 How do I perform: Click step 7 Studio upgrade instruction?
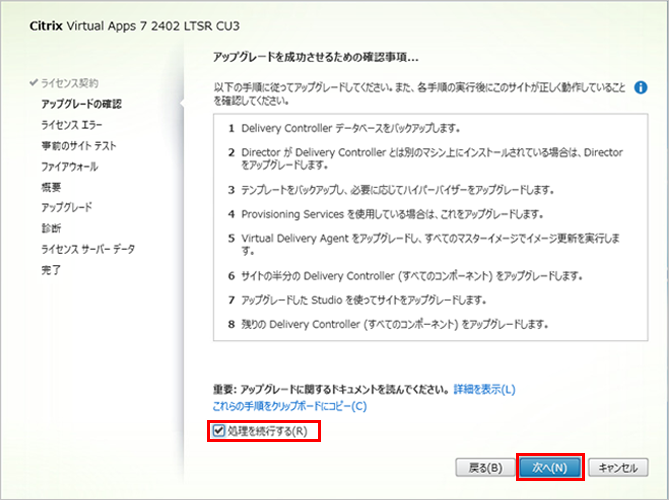[x=360, y=300]
